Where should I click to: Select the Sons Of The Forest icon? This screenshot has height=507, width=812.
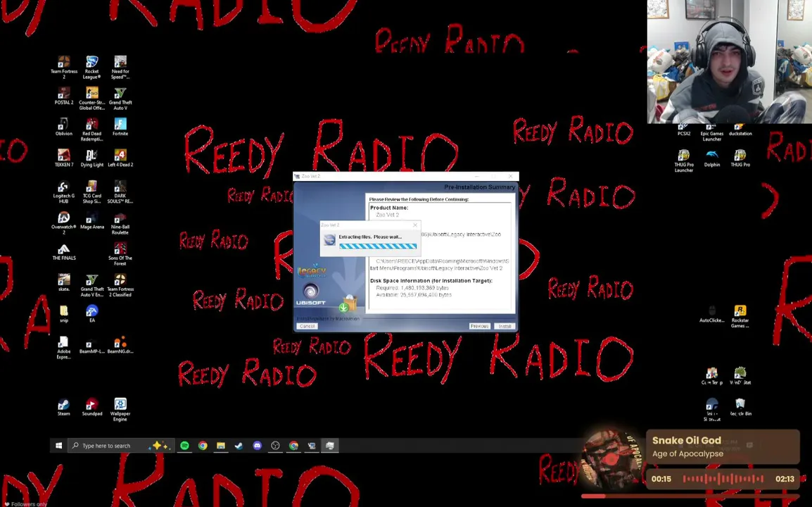coord(120,254)
